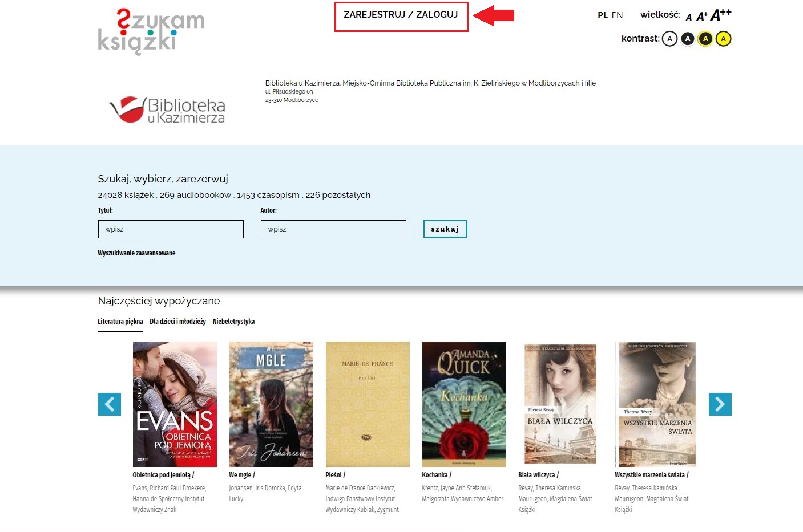The height and width of the screenshot is (532, 803).
Task: Select largest font size A++
Action: 721,14
